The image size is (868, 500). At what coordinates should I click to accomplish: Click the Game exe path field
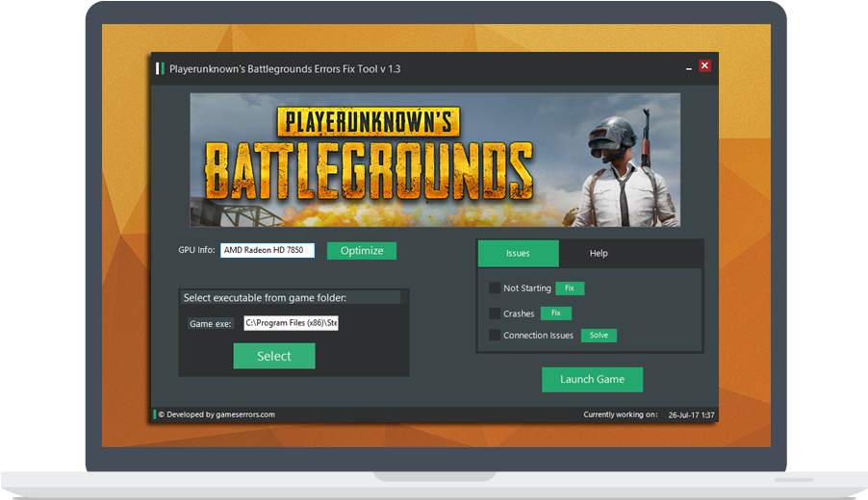pyautogui.click(x=292, y=323)
